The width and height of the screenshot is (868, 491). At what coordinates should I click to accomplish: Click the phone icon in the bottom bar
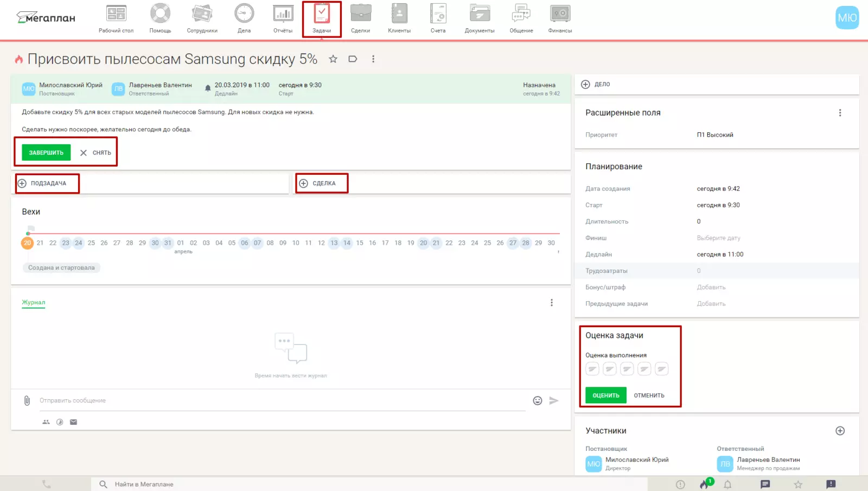[47, 484]
